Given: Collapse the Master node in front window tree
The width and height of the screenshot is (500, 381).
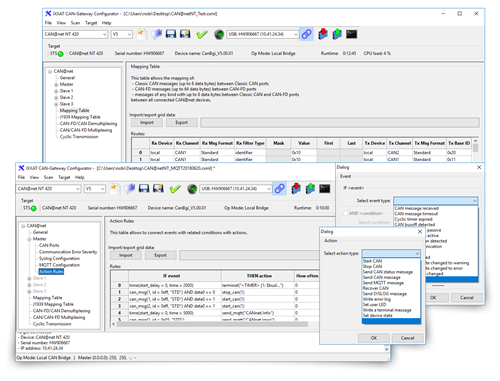Looking at the screenshot, I should (x=29, y=239).
